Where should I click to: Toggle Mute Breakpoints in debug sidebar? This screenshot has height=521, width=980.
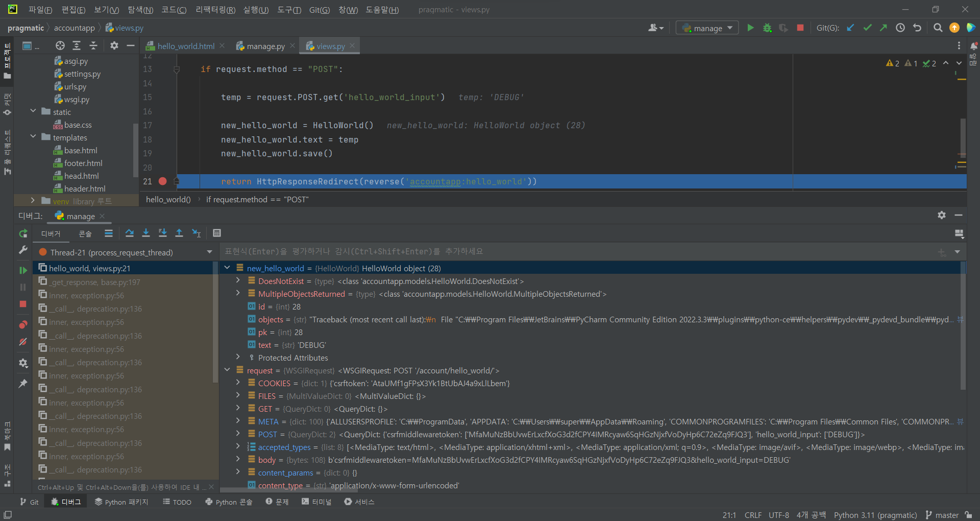tap(23, 342)
